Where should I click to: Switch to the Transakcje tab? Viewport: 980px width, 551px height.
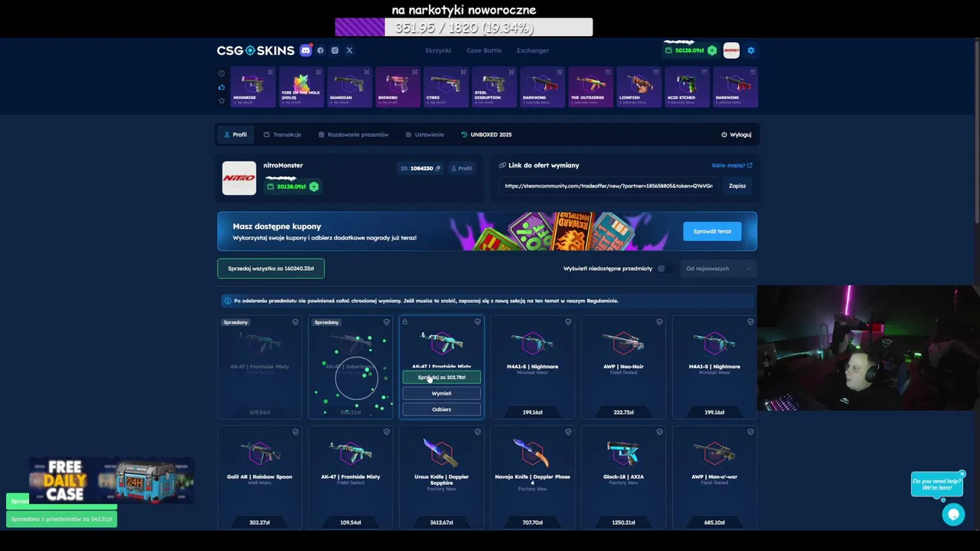283,135
